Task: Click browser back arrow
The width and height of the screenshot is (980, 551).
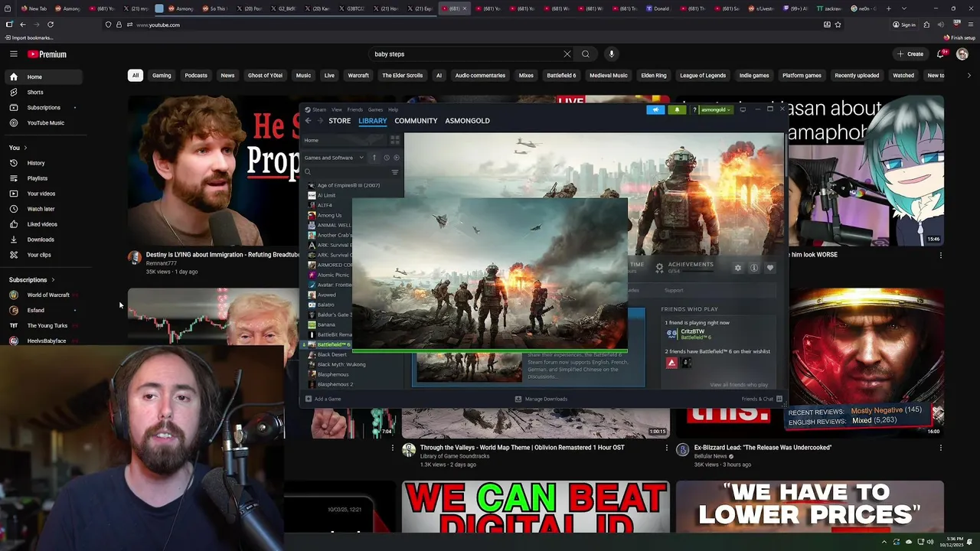Action: [23, 24]
